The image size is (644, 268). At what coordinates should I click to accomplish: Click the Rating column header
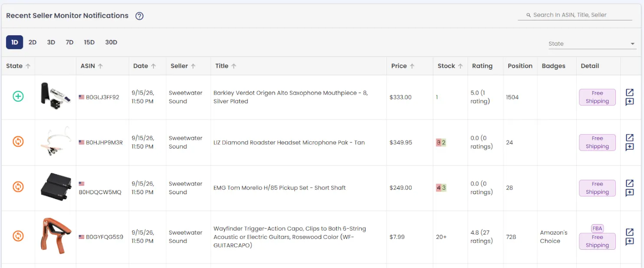(x=482, y=66)
